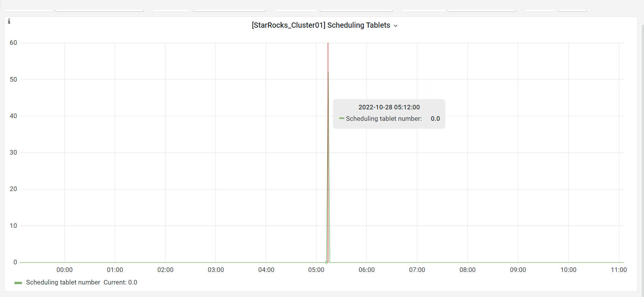Click the [StarRocks_Cluster01] Scheduling Tablets panel title
Screen dimensions: 644x297
point(320,25)
